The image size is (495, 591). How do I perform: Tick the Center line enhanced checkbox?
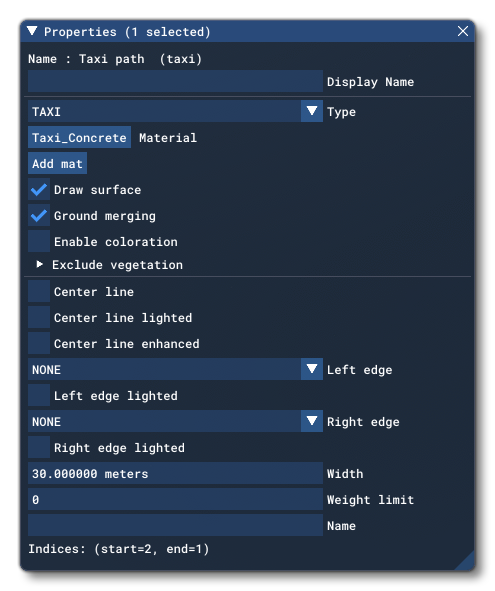coord(39,343)
